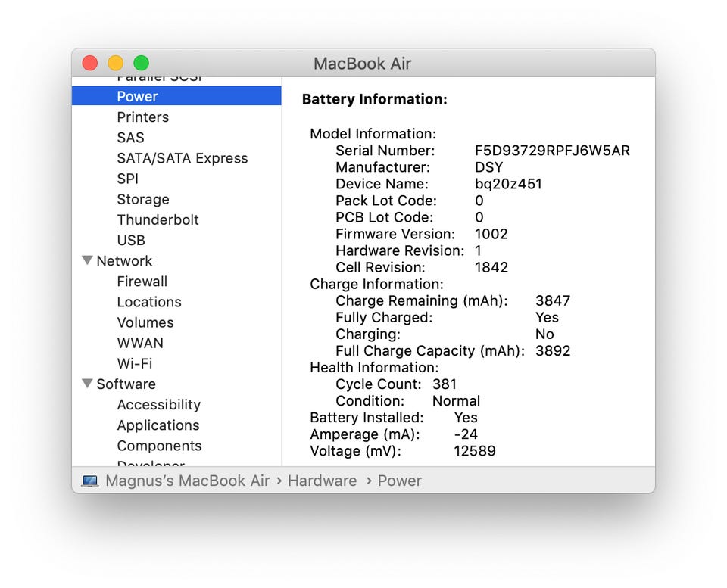Viewport: 727px width, 588px height.
Task: Click the green full-screen window button
Action: tap(141, 64)
